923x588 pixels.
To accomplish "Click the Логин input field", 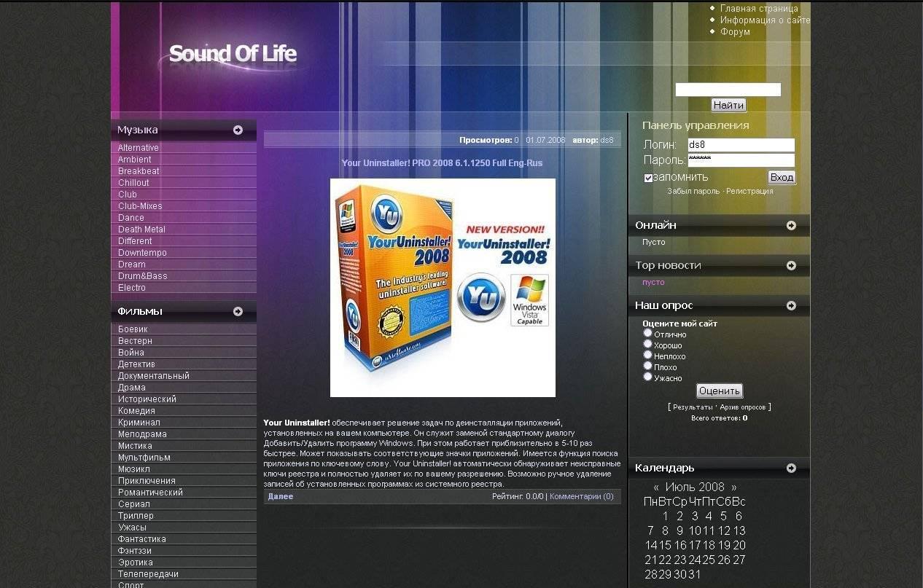I will (x=741, y=145).
